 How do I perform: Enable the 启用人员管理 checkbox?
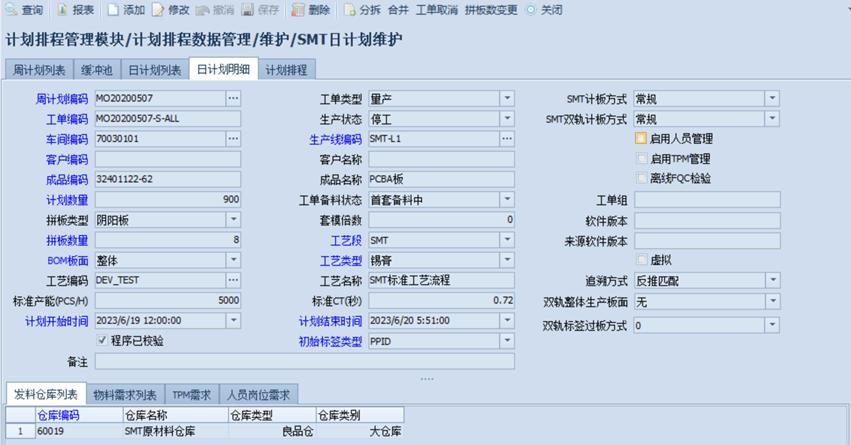[x=641, y=139]
